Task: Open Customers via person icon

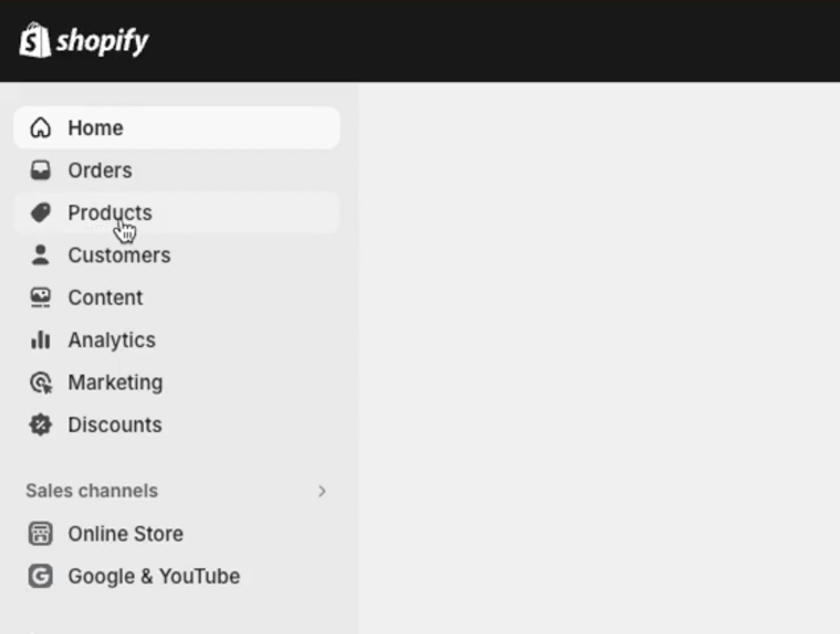Action: click(41, 255)
